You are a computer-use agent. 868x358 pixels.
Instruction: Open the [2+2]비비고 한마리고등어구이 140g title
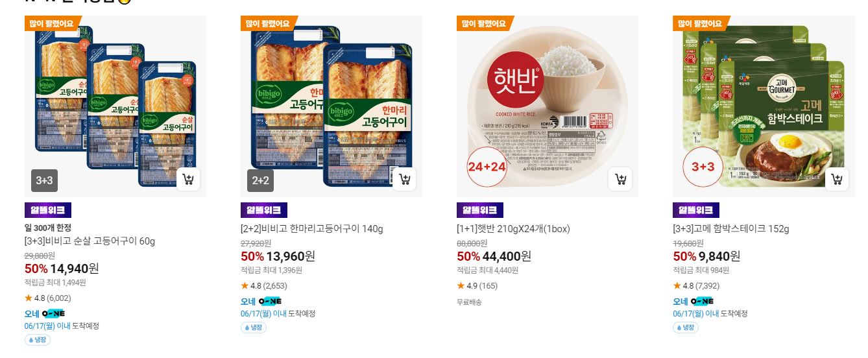point(312,229)
